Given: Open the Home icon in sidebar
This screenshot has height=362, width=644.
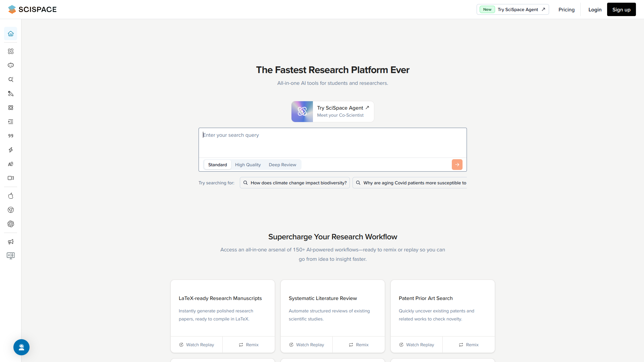Looking at the screenshot, I should point(10,34).
